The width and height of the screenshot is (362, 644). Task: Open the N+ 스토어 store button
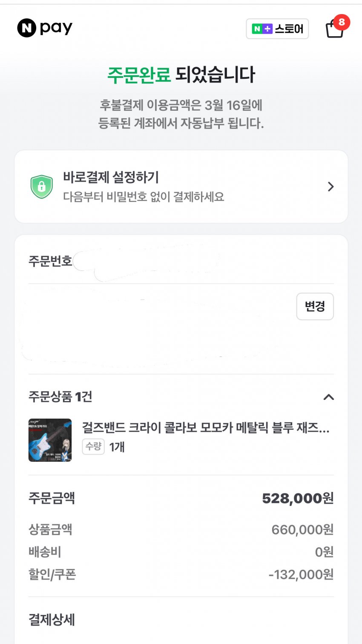pos(277,29)
